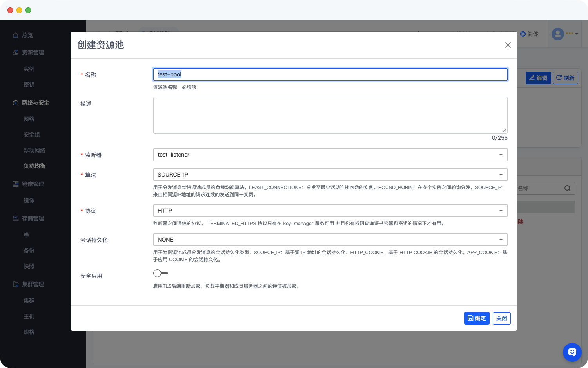Click the 网络与安全 sidebar icon
The width and height of the screenshot is (588, 368).
(x=16, y=103)
